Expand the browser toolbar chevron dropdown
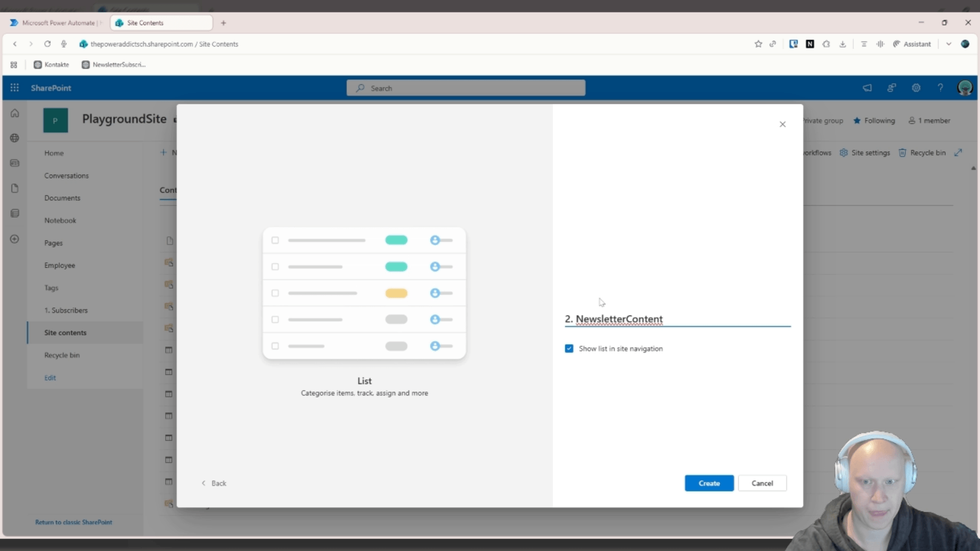Image resolution: width=980 pixels, height=551 pixels. tap(948, 44)
